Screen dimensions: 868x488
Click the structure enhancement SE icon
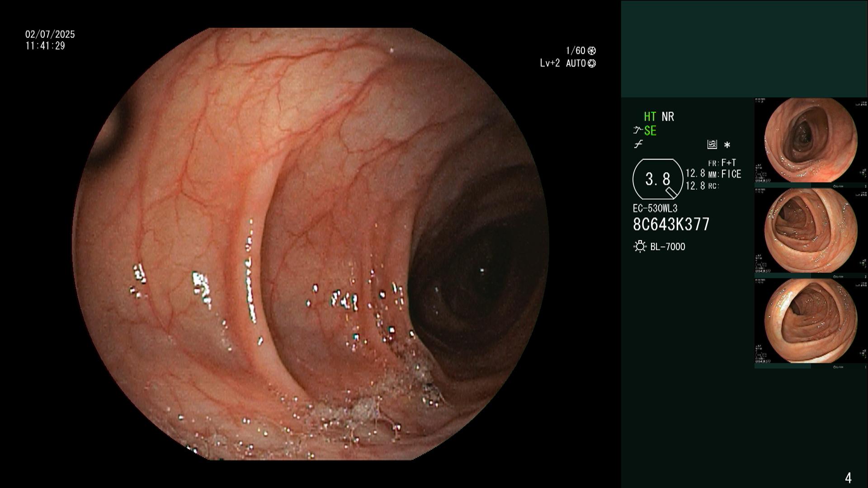pyautogui.click(x=638, y=131)
